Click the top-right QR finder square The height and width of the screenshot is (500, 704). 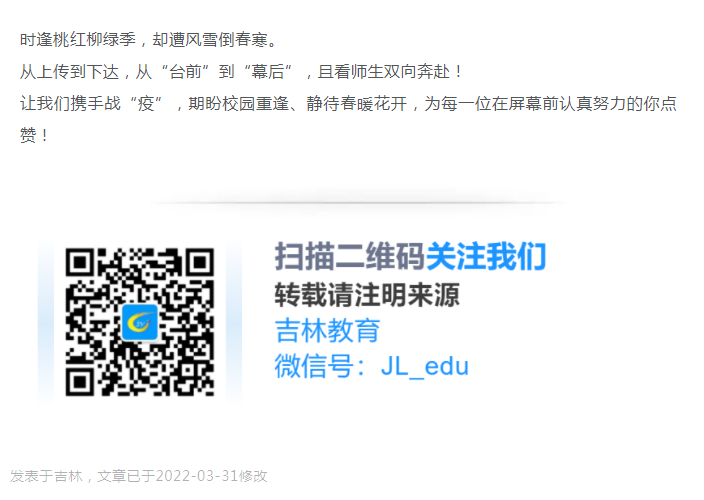coord(199,263)
